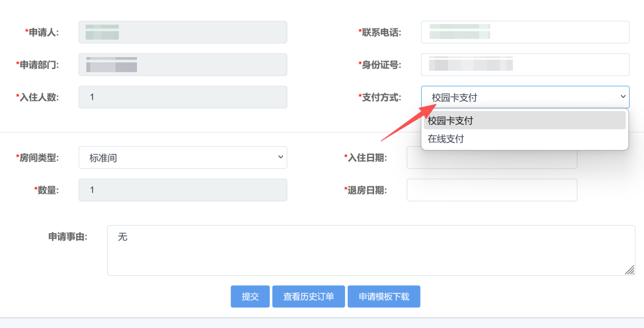This screenshot has width=644, height=328.
Task: Open the 退房日期 date input
Action: (491, 190)
